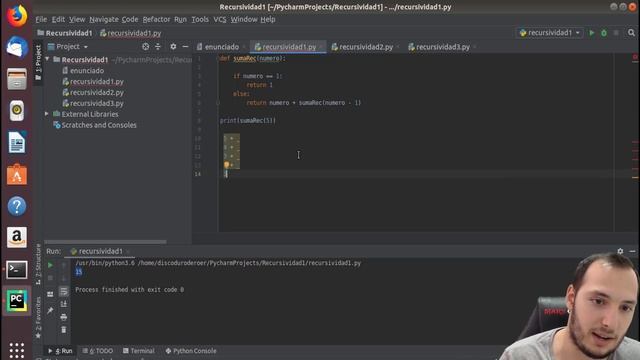The height and width of the screenshot is (360, 640).
Task: Click 'Process finished with exit code 0' text
Action: 129,289
